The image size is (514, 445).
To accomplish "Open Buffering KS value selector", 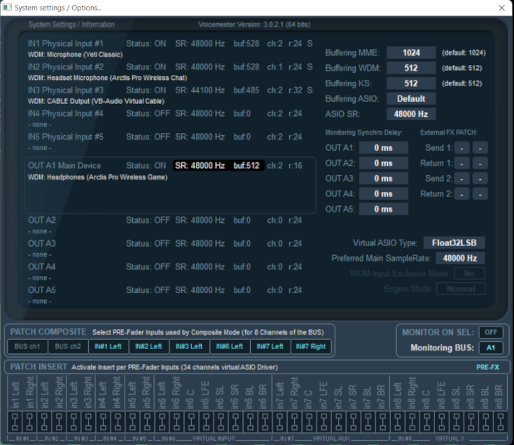I will tap(411, 83).
